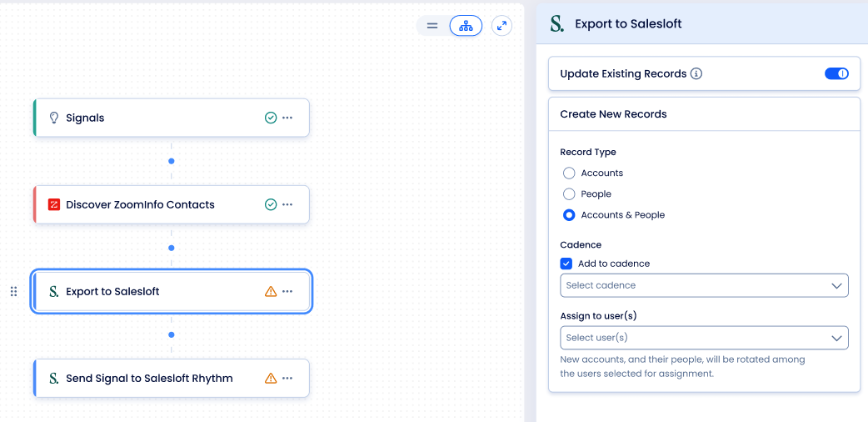The width and height of the screenshot is (868, 422).
Task: Click the drag handle beside Export to Salesloft
Action: (x=14, y=291)
